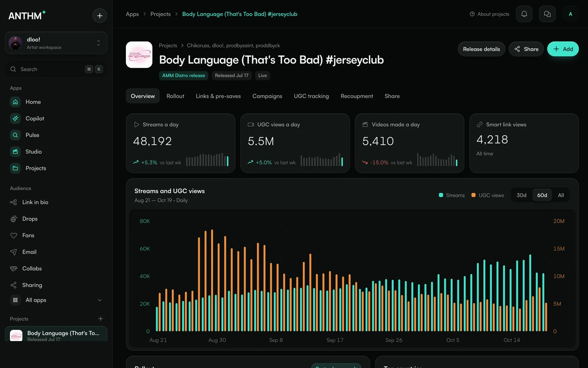Screen dimensions: 588x368
Task: Select the 60d time range
Action: point(542,195)
